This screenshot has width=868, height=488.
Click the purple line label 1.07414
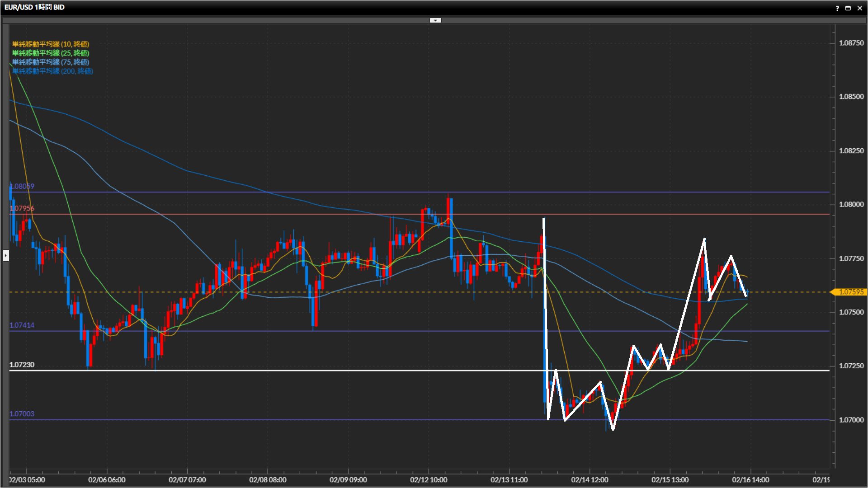click(x=22, y=325)
